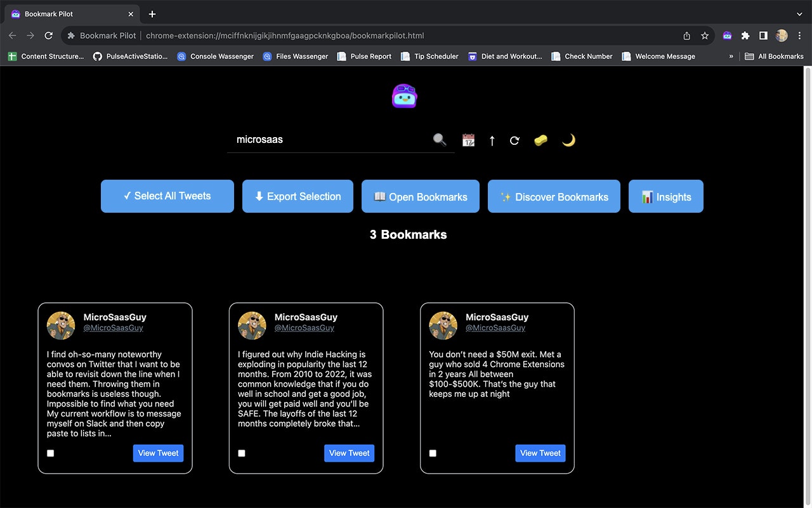Bookmark this page with the star icon

point(705,36)
